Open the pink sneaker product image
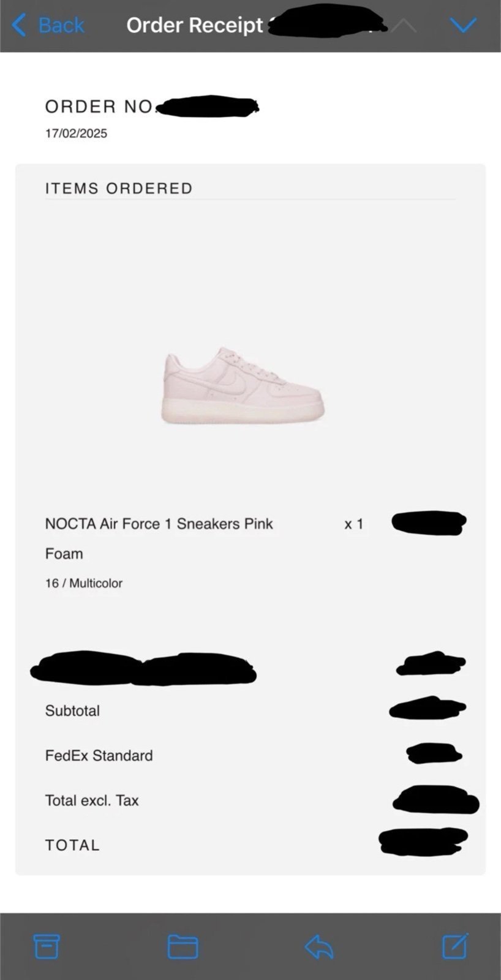The width and height of the screenshot is (501, 980). (243, 385)
